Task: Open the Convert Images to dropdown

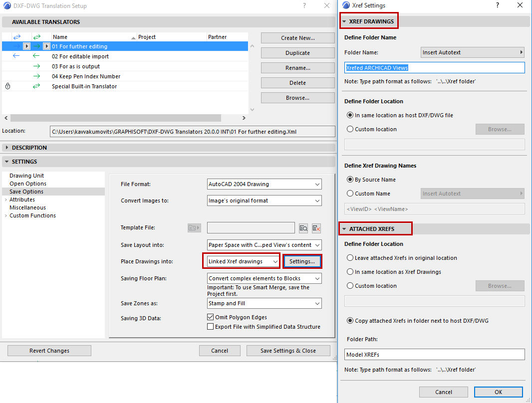Action: (265, 201)
